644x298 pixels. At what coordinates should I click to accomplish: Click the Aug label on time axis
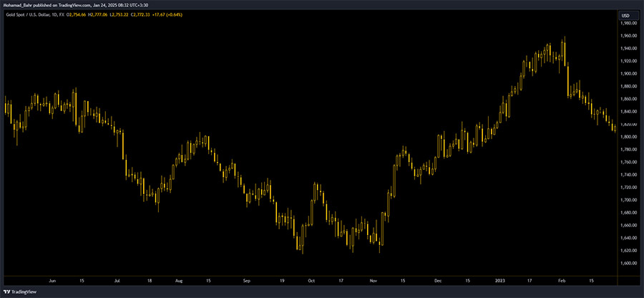178,282
